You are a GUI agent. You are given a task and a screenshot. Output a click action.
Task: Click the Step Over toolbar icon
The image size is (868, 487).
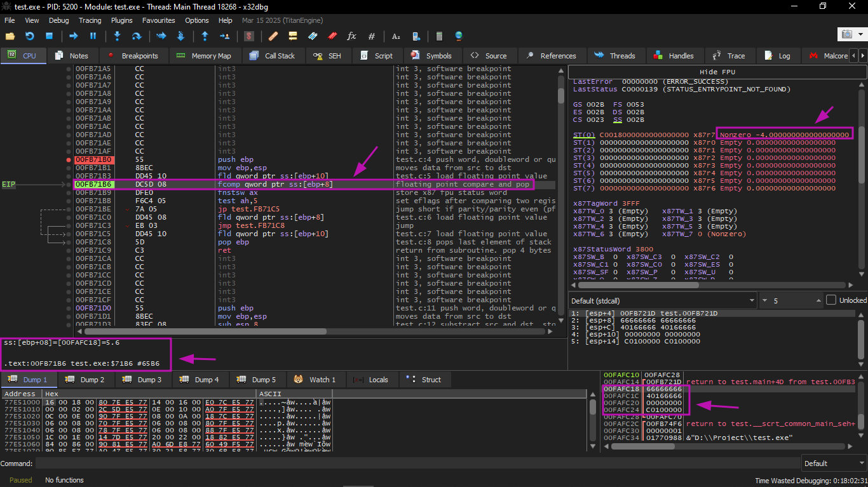tap(136, 36)
